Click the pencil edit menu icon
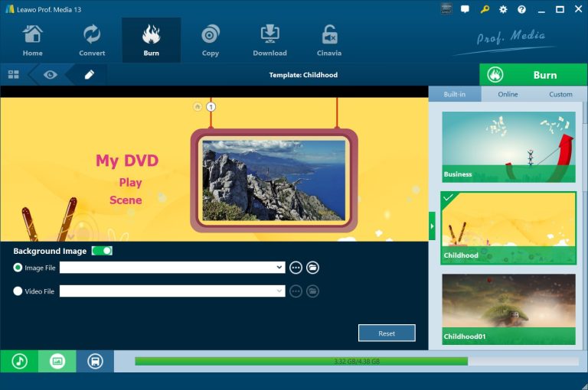The width and height of the screenshot is (588, 390). tap(90, 75)
